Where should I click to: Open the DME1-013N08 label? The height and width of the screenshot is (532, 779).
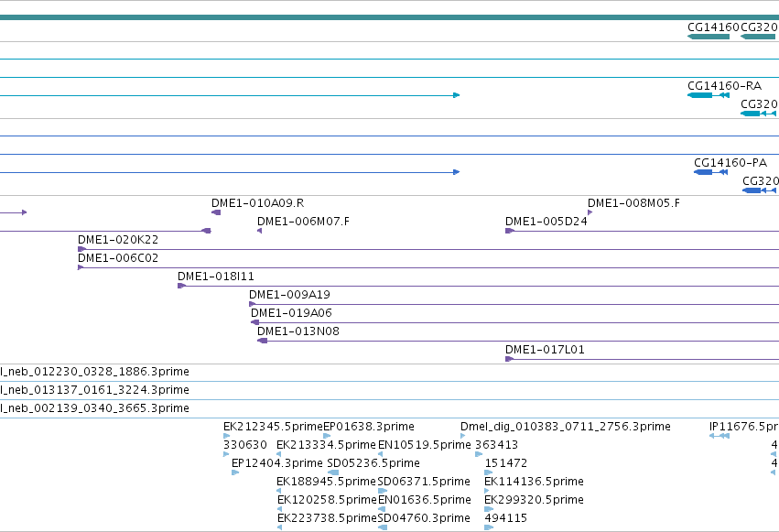[x=298, y=331]
